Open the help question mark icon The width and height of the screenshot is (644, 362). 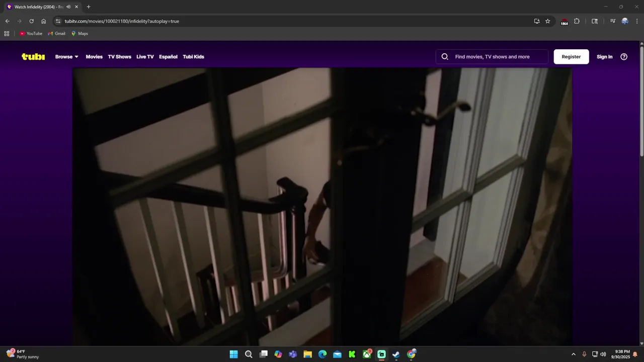(624, 57)
